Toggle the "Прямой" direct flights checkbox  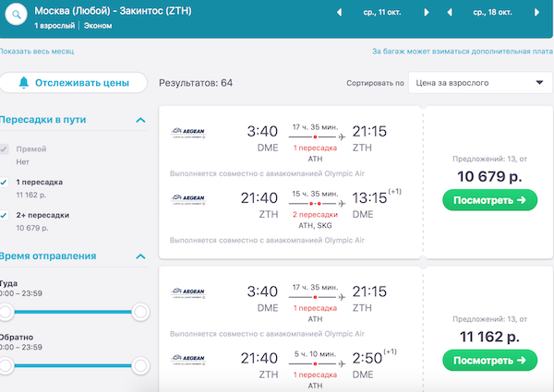click(6, 149)
